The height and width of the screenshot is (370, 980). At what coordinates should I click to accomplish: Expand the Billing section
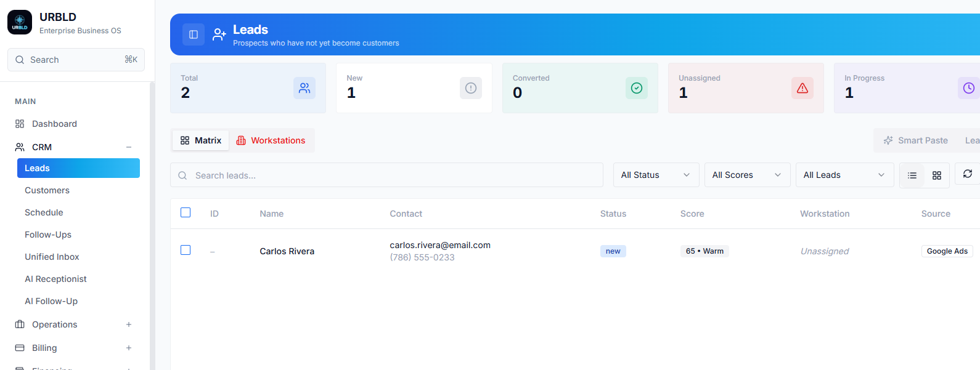(x=129, y=348)
